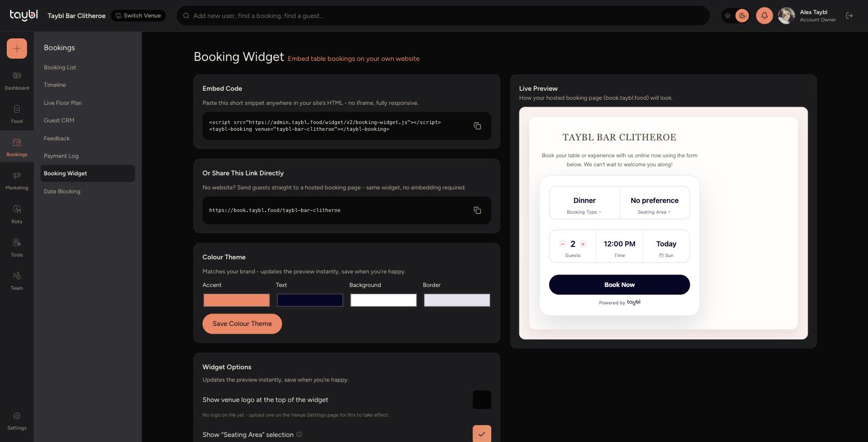
Task: Click the embed code text block
Action: click(x=325, y=126)
